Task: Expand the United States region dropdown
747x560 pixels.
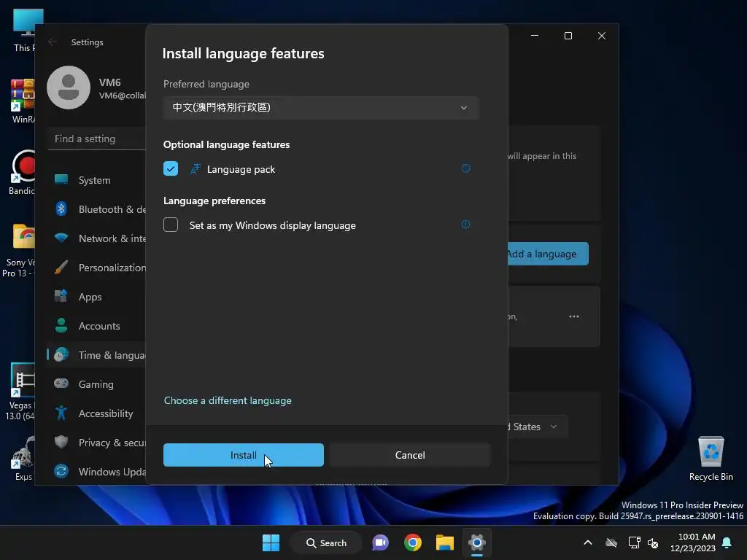Action: (x=538, y=427)
